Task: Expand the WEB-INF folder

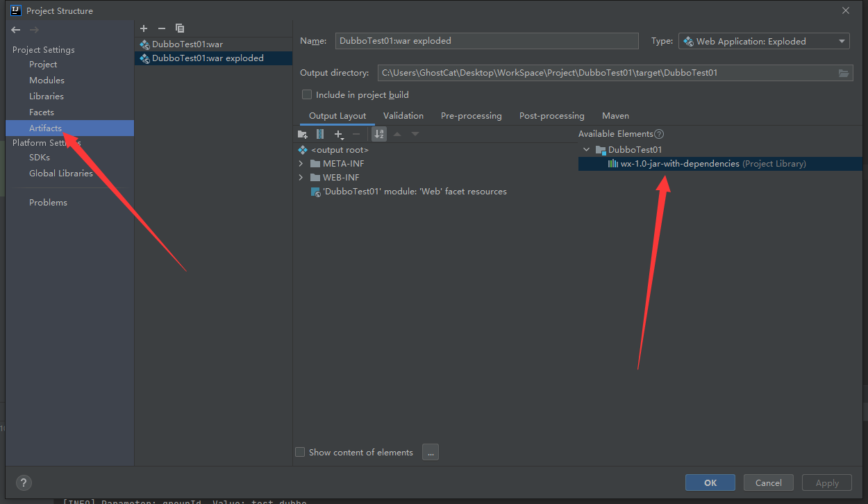Action: (301, 178)
